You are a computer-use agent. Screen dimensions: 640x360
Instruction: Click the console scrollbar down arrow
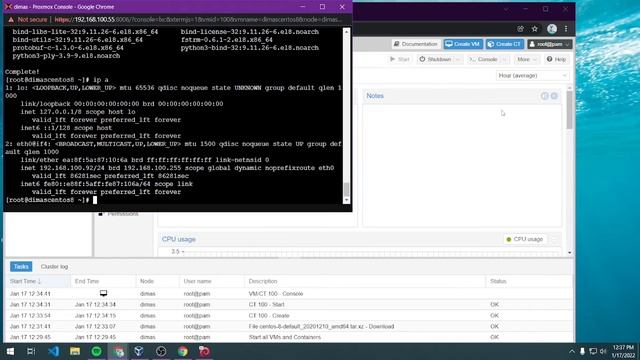pyautogui.click(x=347, y=200)
